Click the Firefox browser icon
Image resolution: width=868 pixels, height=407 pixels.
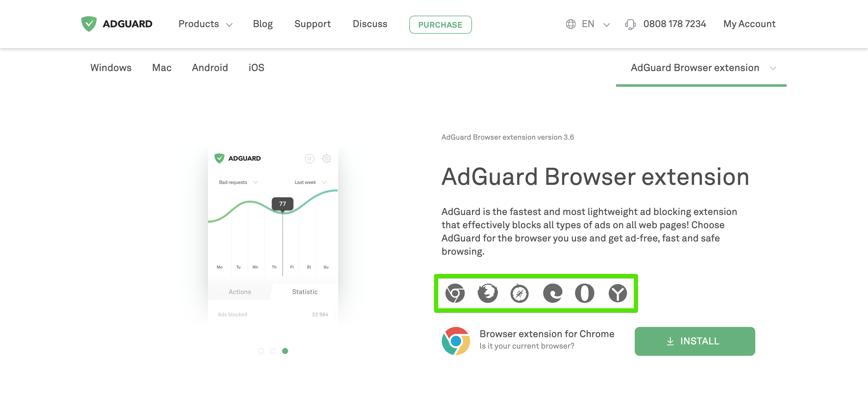pyautogui.click(x=486, y=293)
